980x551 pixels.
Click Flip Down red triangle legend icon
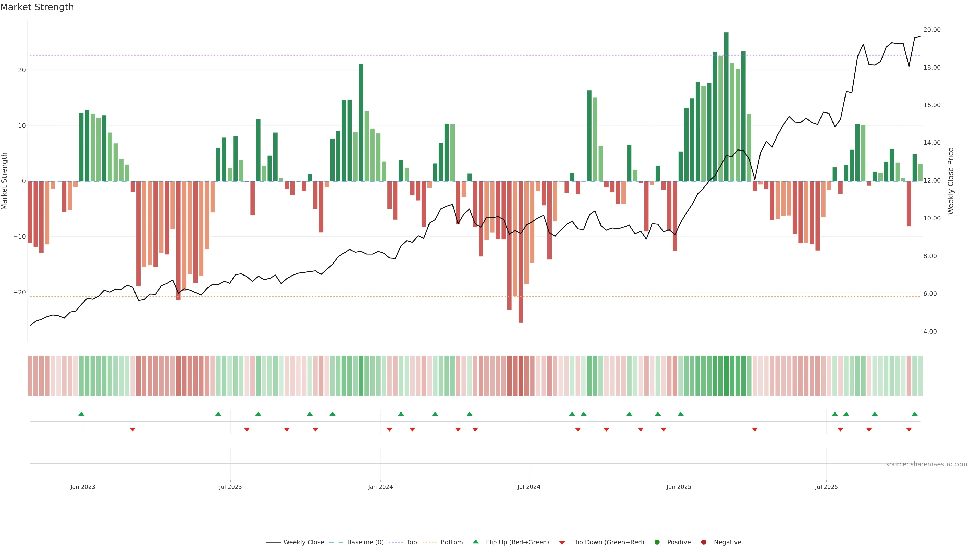click(562, 543)
